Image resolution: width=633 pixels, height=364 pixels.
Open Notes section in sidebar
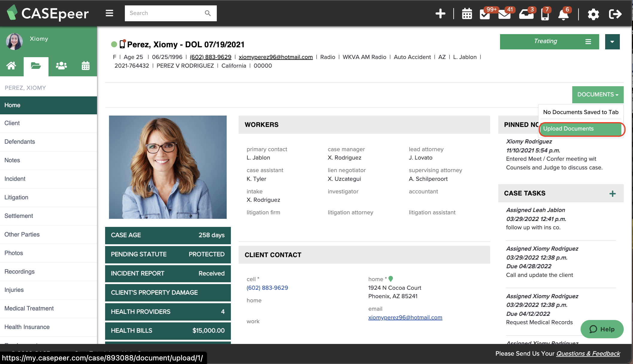(49, 160)
